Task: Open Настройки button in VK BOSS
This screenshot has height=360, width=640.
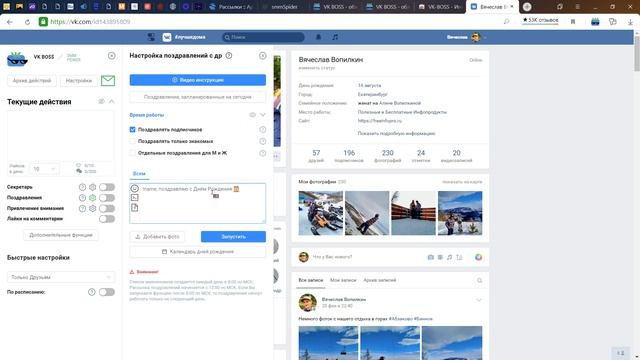Action: click(79, 80)
